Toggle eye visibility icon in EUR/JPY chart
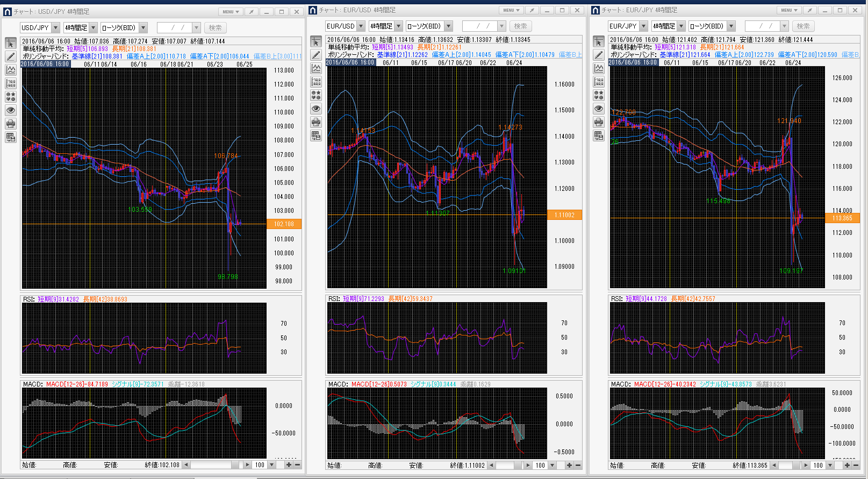868x479 pixels. (x=599, y=109)
